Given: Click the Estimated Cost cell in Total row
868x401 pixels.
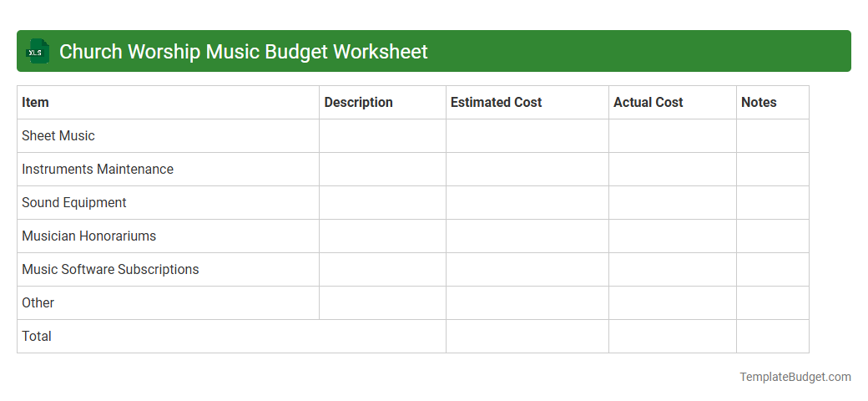Looking at the screenshot, I should pos(527,336).
